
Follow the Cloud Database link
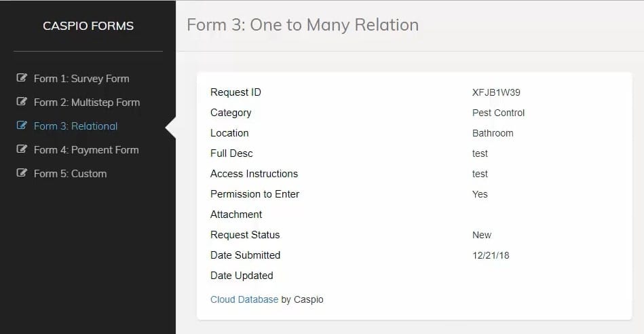(x=244, y=299)
